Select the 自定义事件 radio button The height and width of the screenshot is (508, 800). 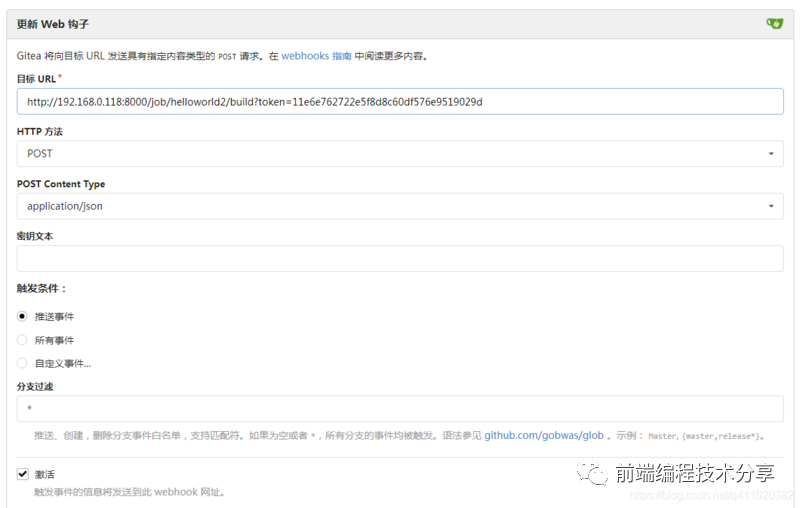22,363
